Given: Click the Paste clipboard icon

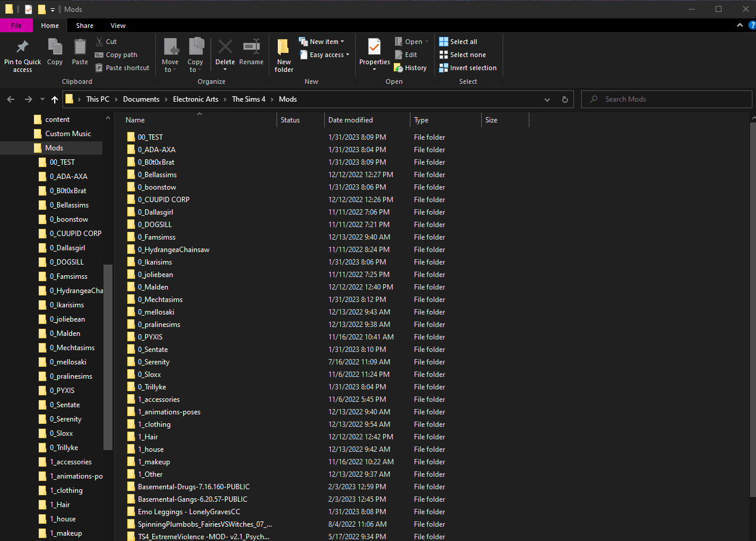Looking at the screenshot, I should pos(80,52).
